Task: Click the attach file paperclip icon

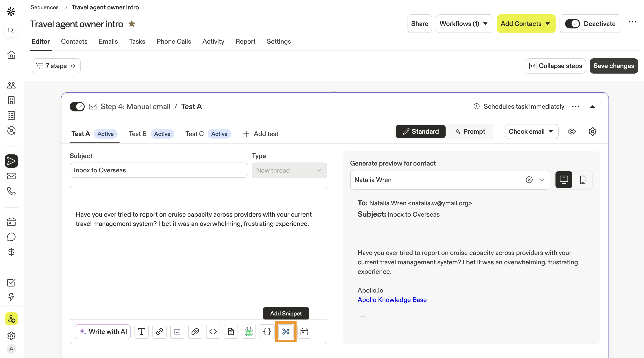Action: click(x=195, y=331)
